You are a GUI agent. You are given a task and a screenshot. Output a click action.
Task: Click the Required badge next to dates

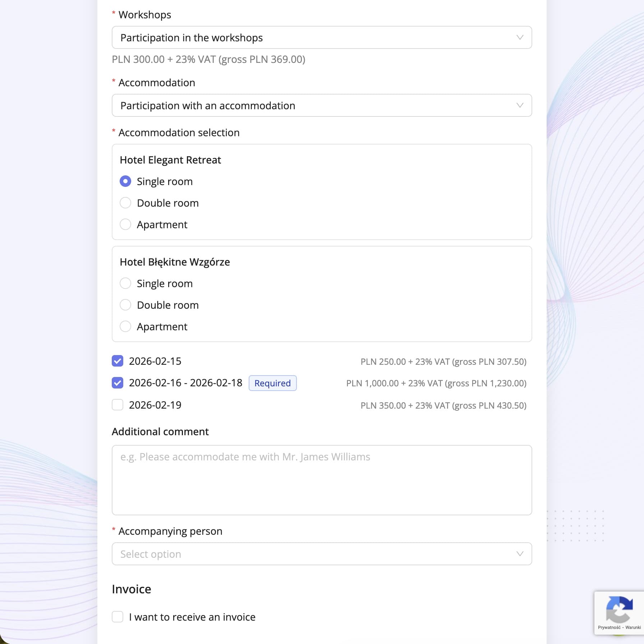coord(272,383)
